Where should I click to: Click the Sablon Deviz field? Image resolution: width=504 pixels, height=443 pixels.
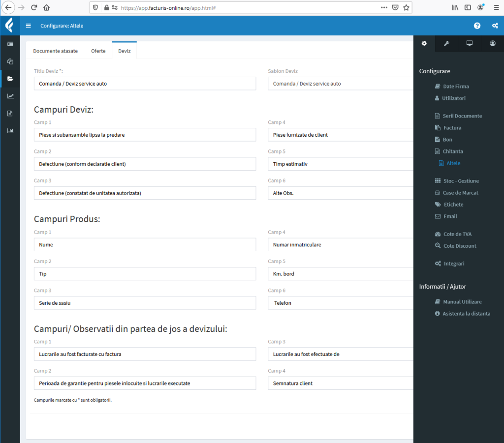point(341,84)
